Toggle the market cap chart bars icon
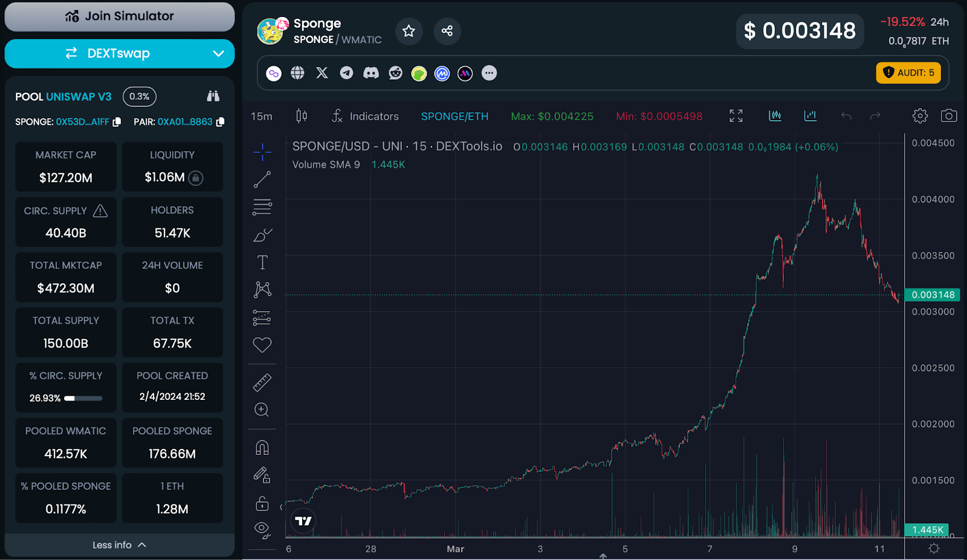The width and height of the screenshot is (967, 560). pos(810,115)
